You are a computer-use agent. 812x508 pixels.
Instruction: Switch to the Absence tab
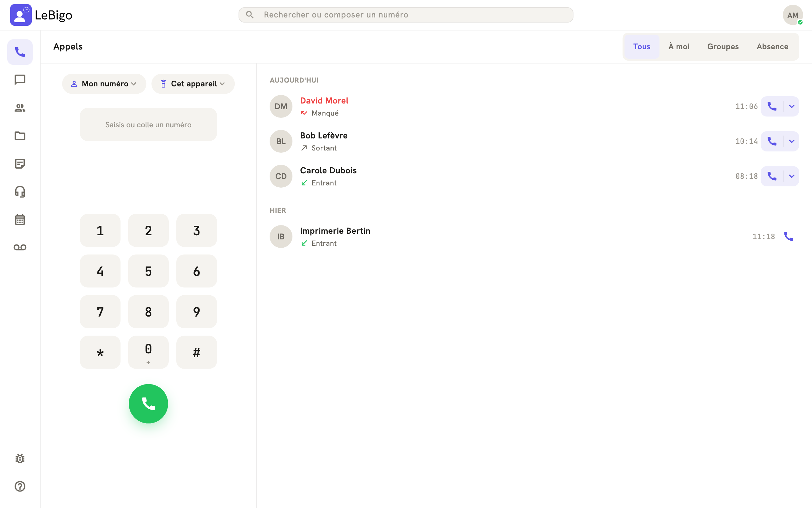(772, 47)
